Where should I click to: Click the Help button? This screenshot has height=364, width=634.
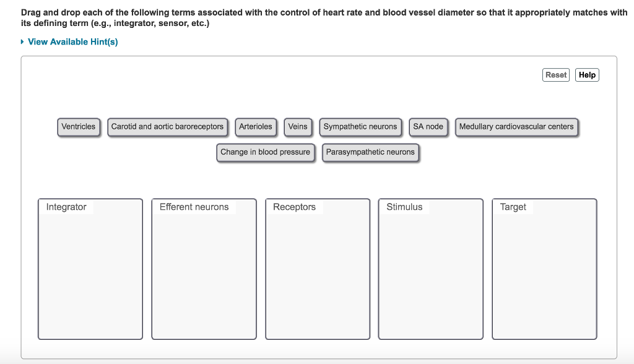pos(587,75)
